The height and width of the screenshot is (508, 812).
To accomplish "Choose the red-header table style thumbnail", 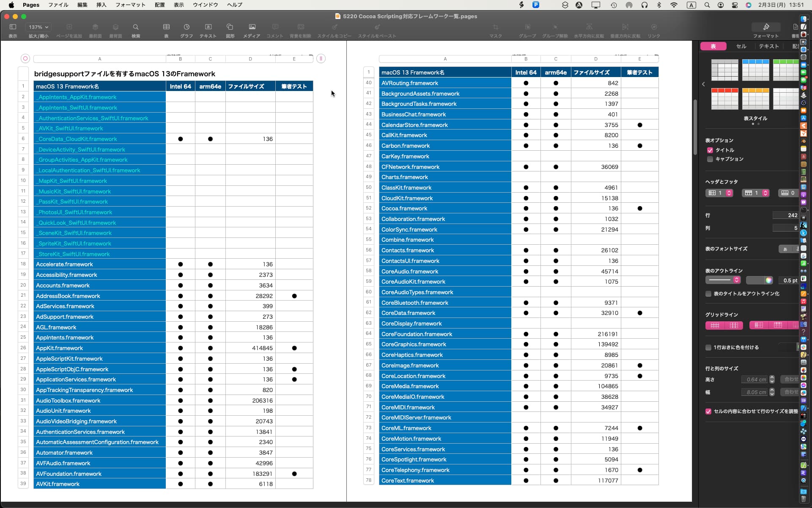I will click(x=724, y=99).
